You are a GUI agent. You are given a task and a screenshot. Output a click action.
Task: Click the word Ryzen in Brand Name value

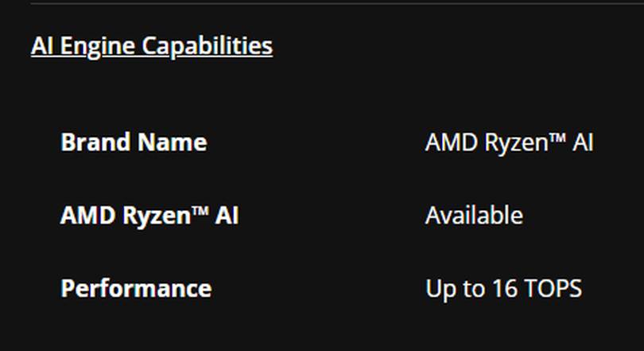[516, 144]
